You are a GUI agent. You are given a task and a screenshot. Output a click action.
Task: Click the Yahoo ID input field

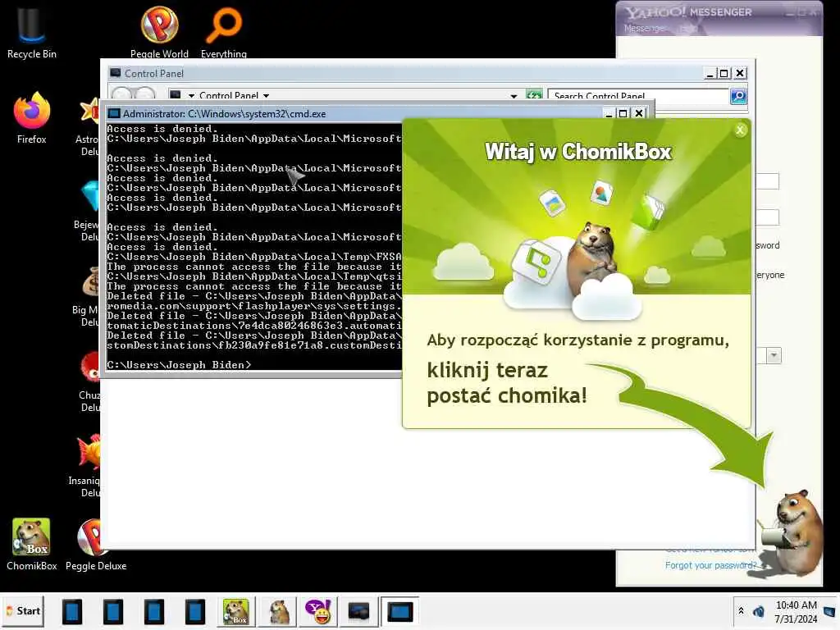767,181
